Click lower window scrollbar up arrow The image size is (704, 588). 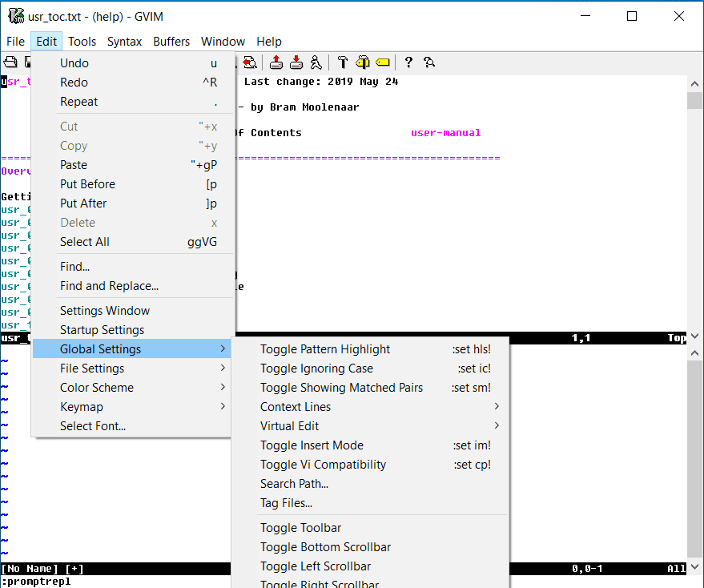click(694, 353)
